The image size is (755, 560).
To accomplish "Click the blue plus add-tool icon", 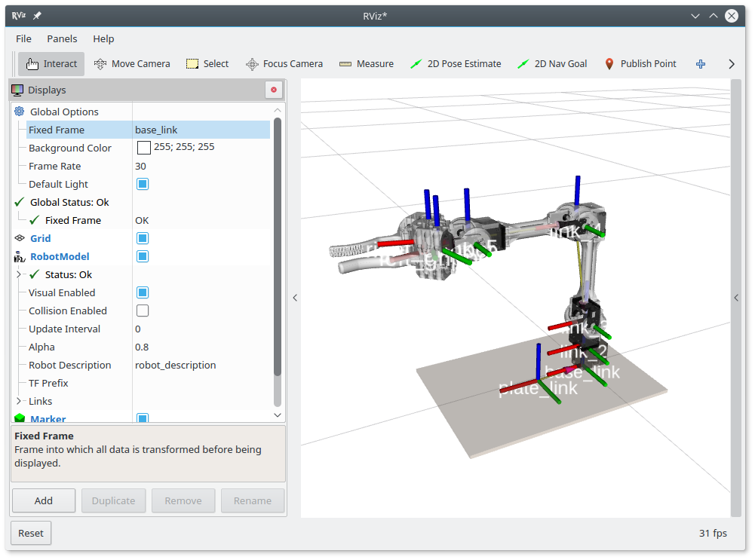I will (701, 64).
